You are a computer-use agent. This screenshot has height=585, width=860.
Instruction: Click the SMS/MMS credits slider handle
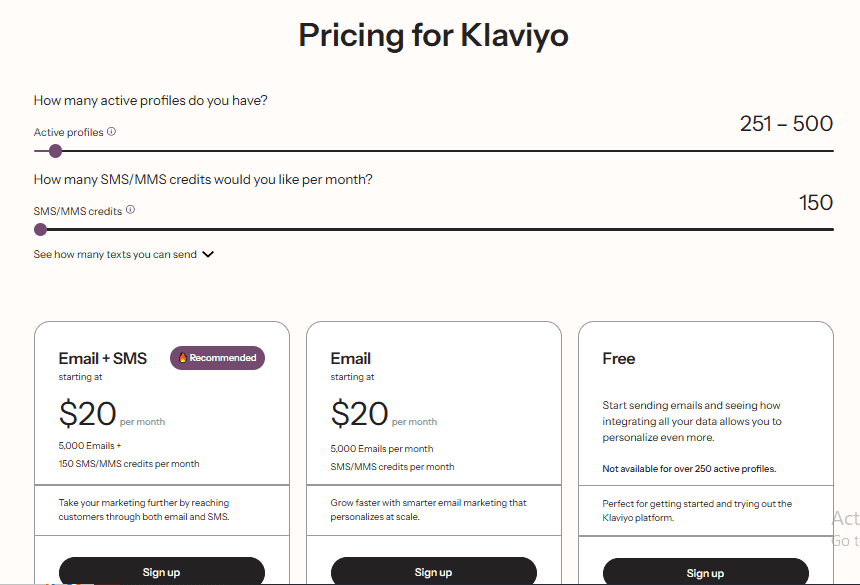click(40, 229)
